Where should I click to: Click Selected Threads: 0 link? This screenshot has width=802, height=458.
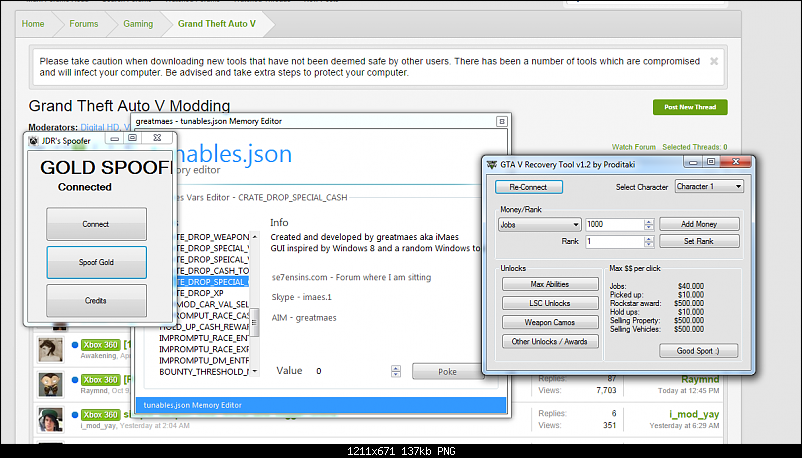click(695, 147)
